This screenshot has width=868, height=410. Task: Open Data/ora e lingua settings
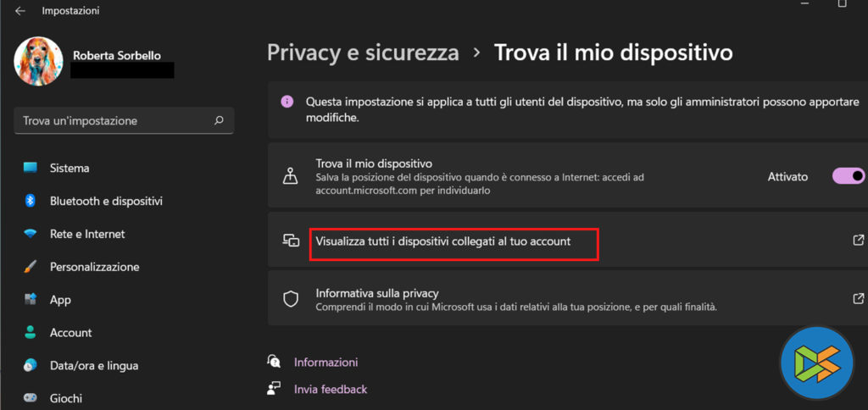click(93, 366)
